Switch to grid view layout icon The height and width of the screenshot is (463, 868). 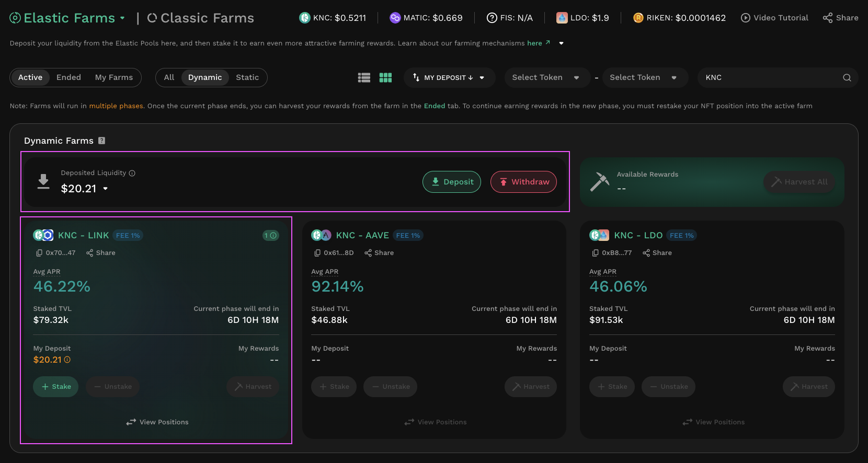click(385, 78)
